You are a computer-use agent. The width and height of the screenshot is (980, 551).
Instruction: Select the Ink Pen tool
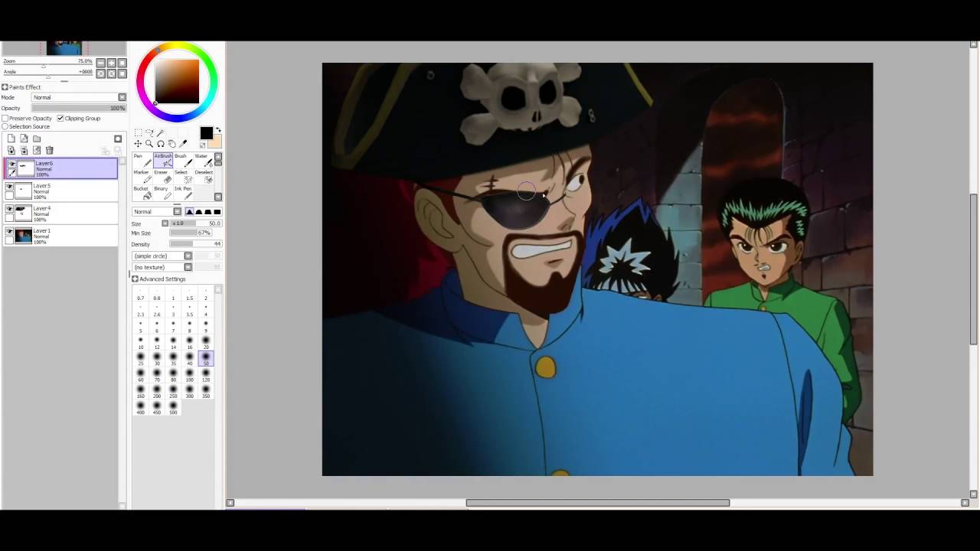(x=183, y=193)
